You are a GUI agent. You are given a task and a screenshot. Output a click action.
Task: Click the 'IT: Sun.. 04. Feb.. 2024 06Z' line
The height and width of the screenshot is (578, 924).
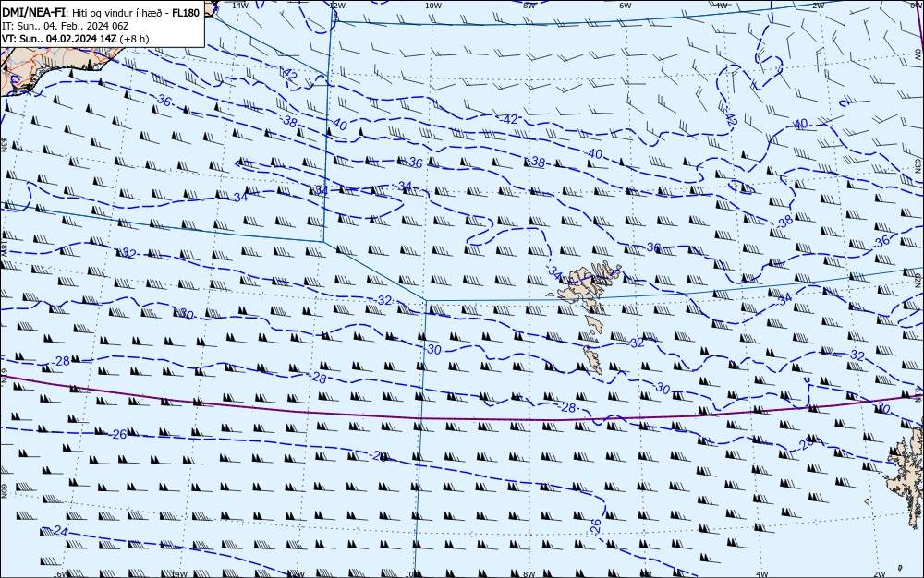pos(66,26)
